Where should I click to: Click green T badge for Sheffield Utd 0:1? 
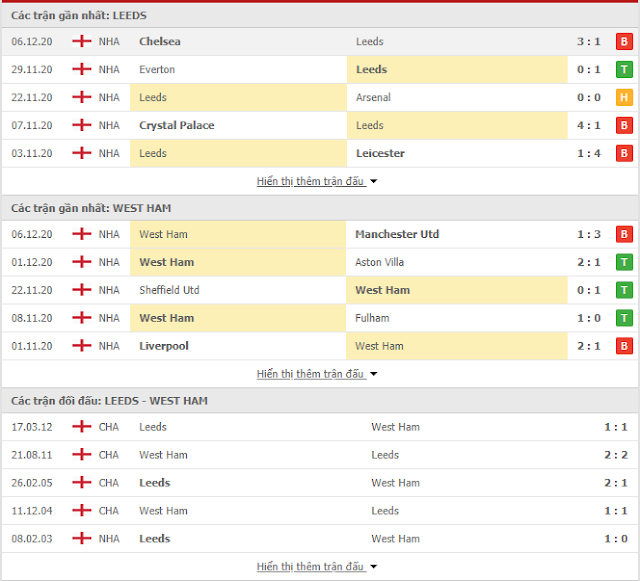(x=624, y=290)
